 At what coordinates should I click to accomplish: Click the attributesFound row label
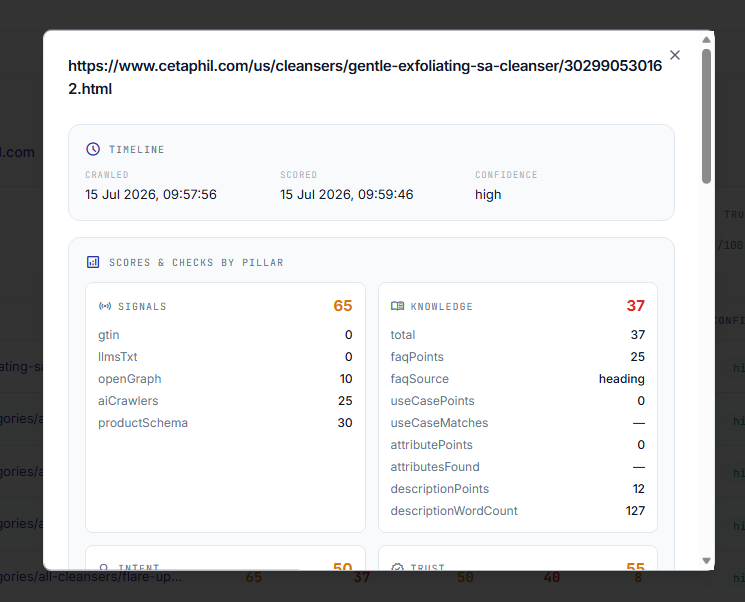tap(435, 467)
